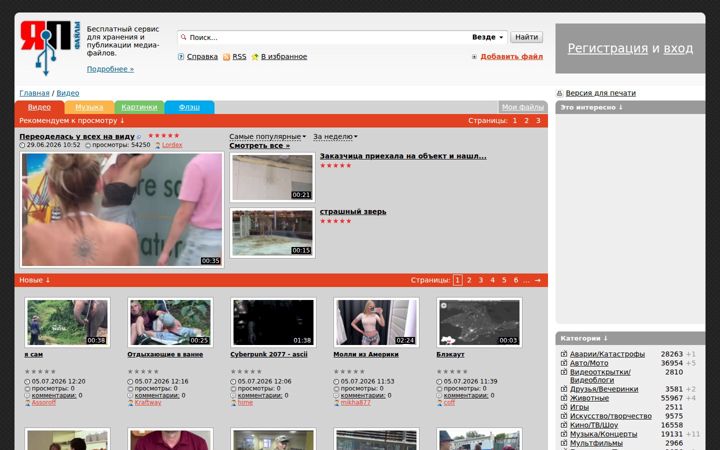The height and width of the screenshot is (450, 720).
Task: Collapse the Рекомендуем к просмотру section
Action: (x=72, y=121)
